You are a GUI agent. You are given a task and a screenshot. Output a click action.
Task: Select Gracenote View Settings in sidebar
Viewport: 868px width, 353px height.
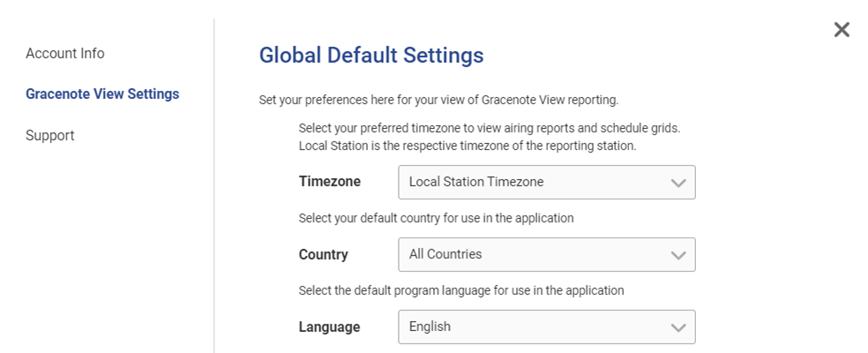tap(102, 94)
